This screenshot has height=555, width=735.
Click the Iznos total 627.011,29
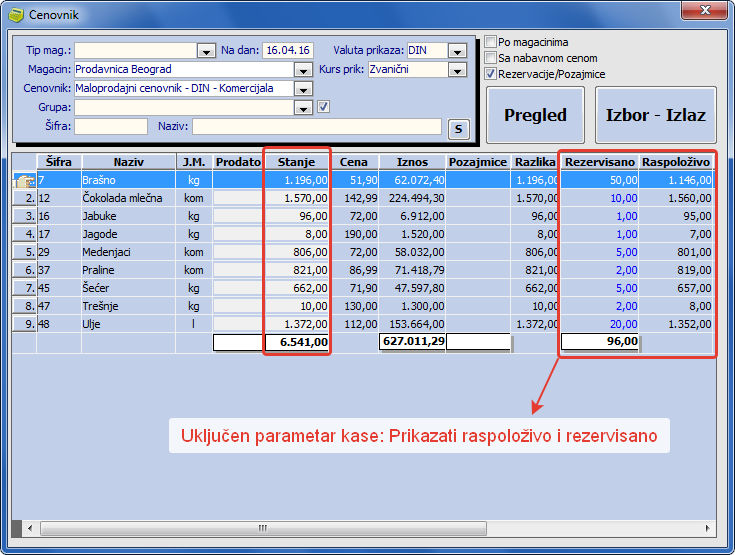[x=412, y=341]
